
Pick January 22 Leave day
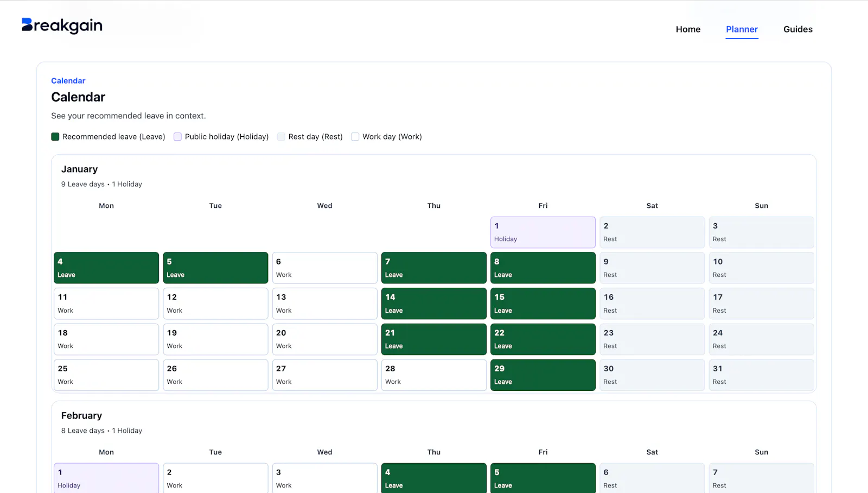(543, 339)
